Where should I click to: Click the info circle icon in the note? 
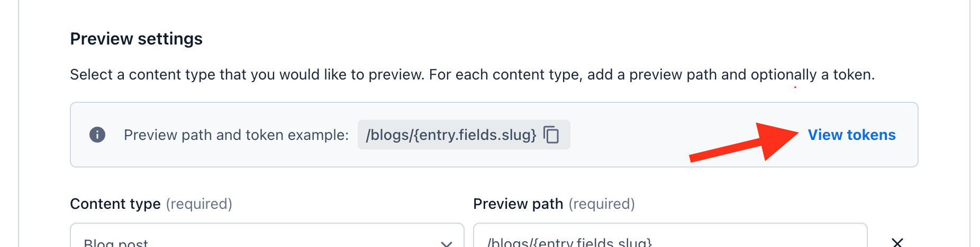[x=97, y=135]
